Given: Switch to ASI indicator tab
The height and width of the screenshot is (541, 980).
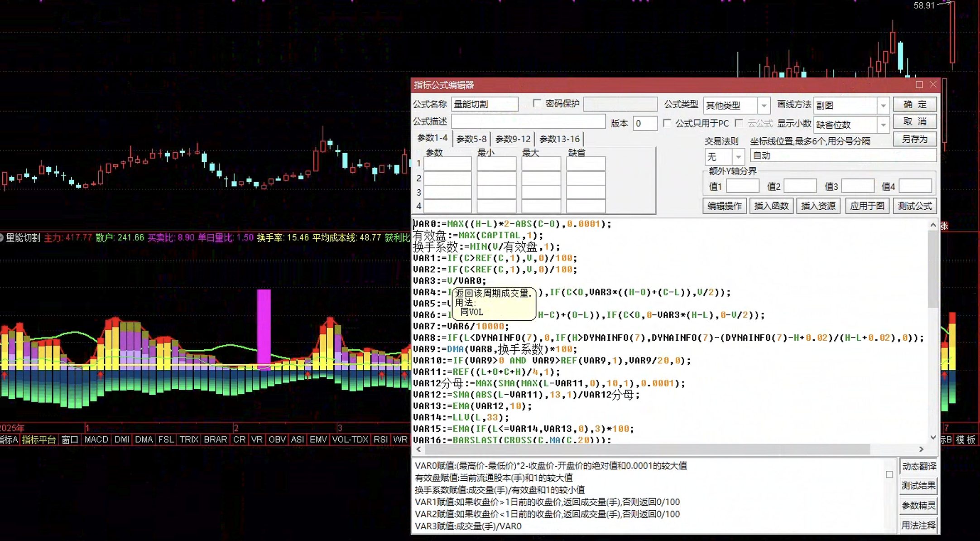Looking at the screenshot, I should coord(298,440).
